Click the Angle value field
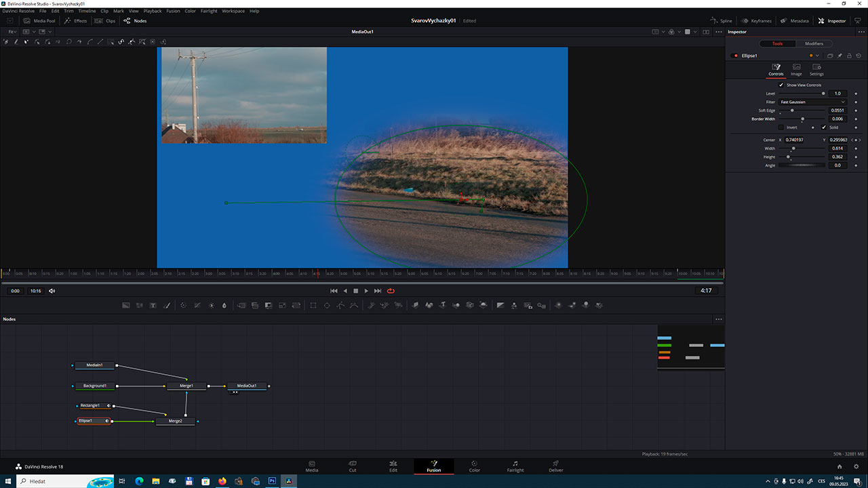The image size is (868, 488). coord(837,165)
